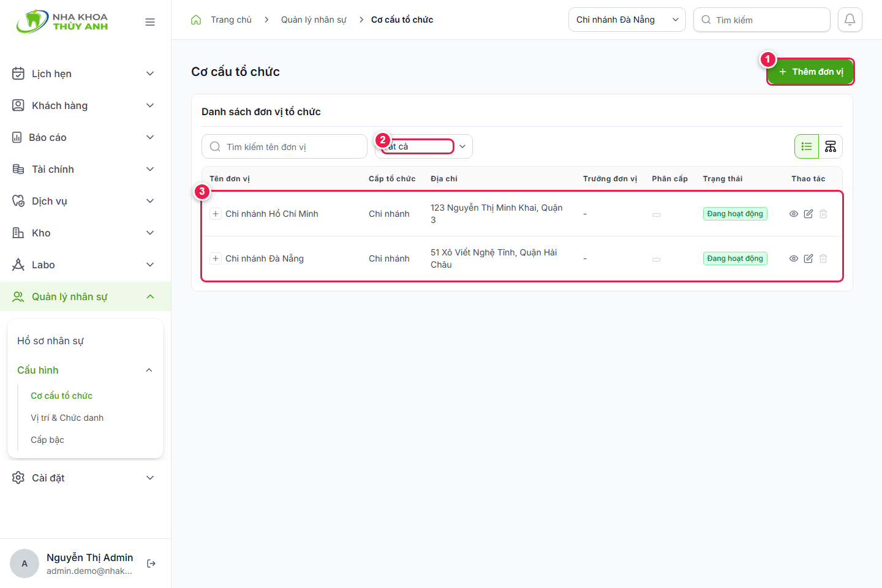Log out using the exit icon
Screen dimensions: 882x588
point(151,563)
